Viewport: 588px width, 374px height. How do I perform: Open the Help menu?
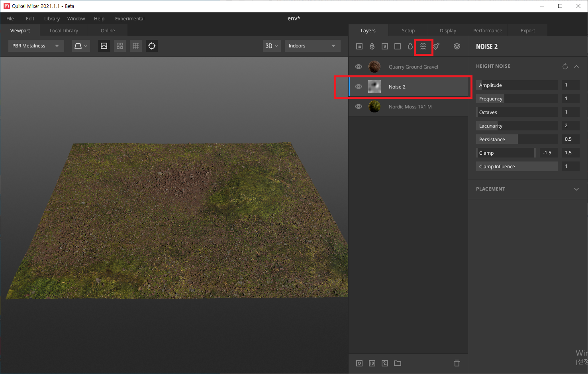pyautogui.click(x=99, y=19)
